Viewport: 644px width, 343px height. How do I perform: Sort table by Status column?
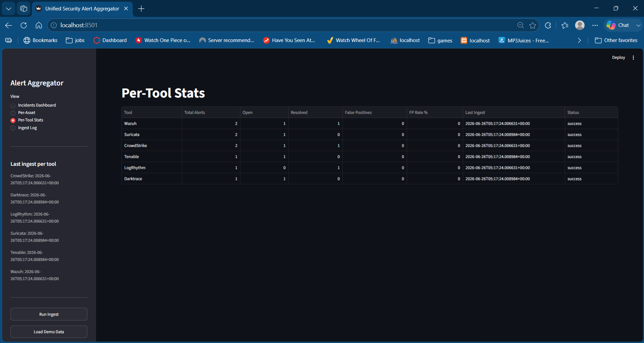coord(591,112)
